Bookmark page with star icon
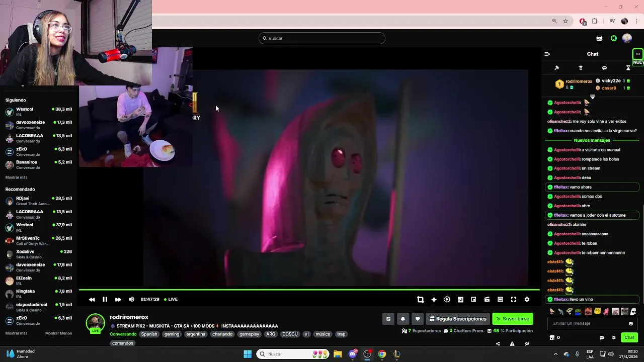The height and width of the screenshot is (362, 644). (566, 21)
